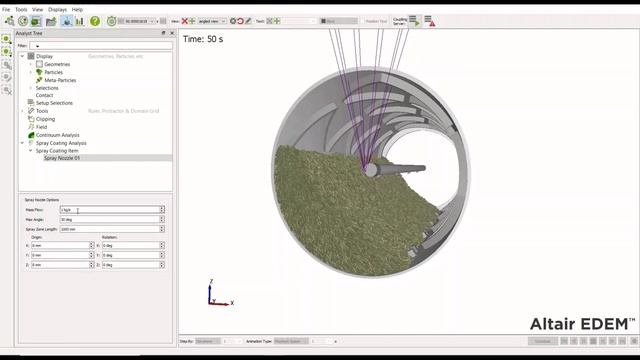Open the angled view dropdown
The width and height of the screenshot is (640, 360).
coord(212,21)
